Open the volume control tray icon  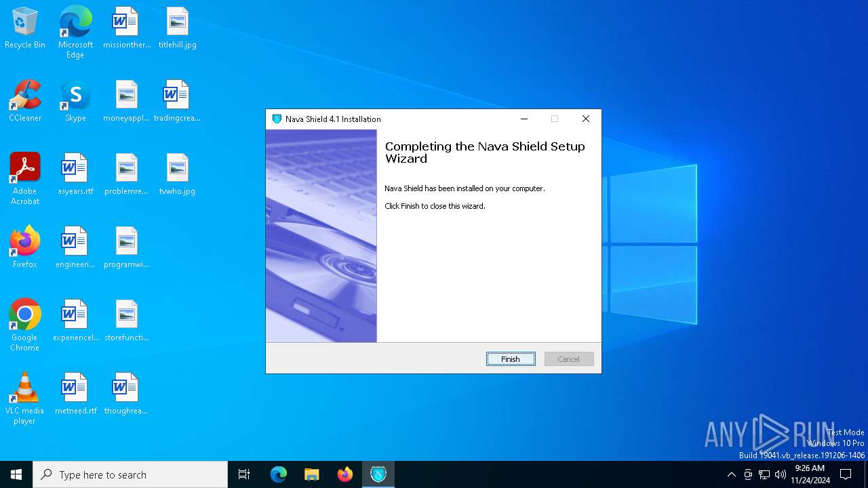(781, 474)
